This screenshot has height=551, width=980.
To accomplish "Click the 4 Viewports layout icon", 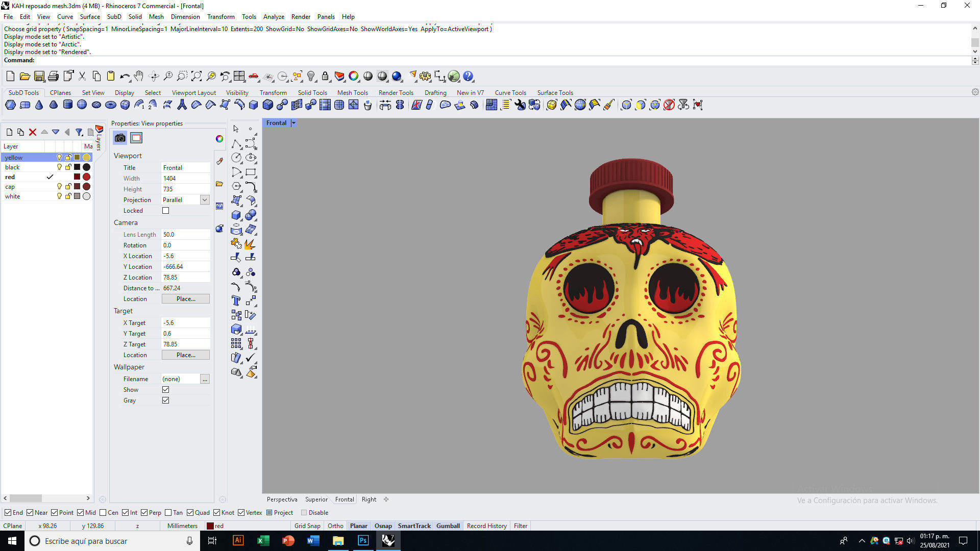I will pos(239,77).
